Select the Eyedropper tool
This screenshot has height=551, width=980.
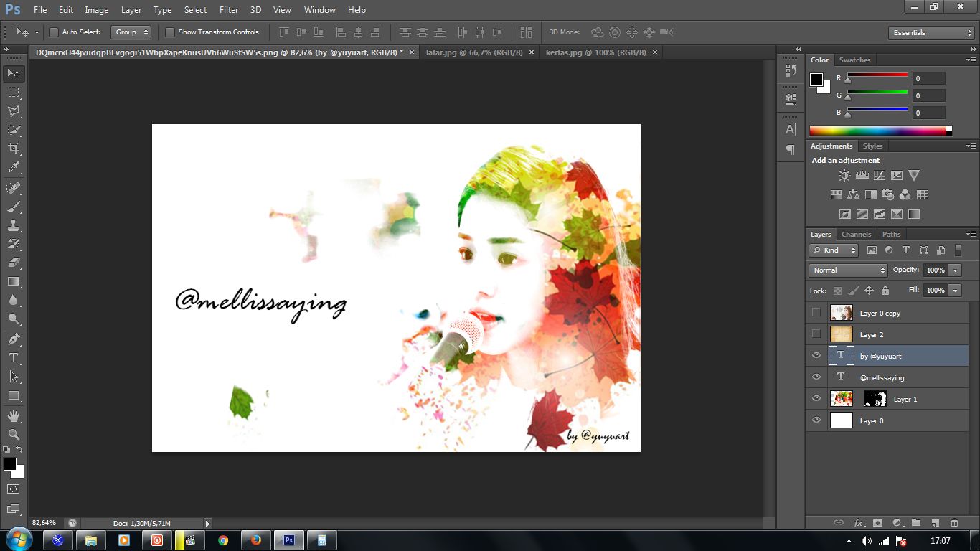click(x=14, y=168)
